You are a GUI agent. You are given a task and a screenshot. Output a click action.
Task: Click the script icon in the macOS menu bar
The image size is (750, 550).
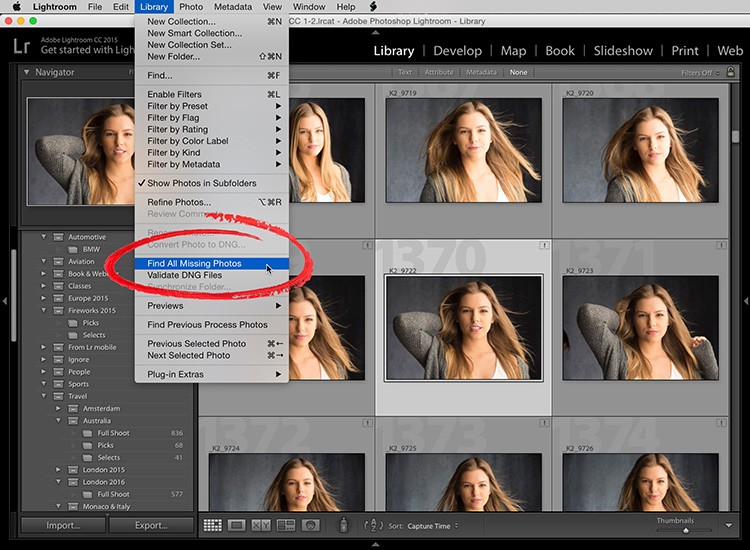[373, 6]
